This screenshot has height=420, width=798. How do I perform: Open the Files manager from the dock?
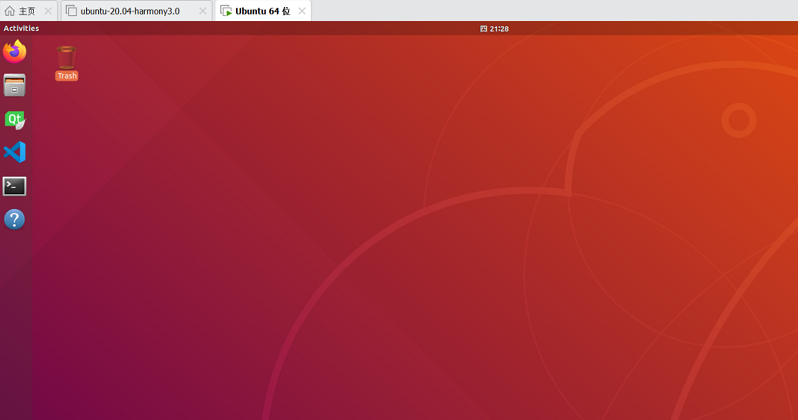(x=14, y=86)
